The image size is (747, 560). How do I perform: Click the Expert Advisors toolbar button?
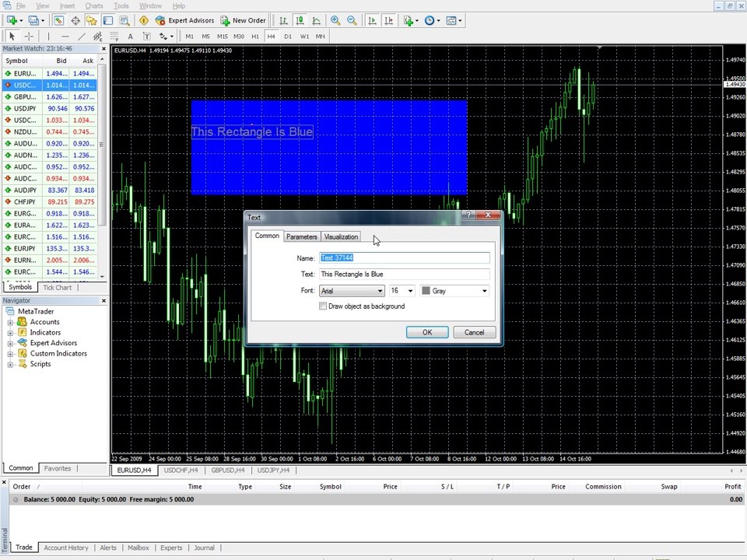coord(185,20)
